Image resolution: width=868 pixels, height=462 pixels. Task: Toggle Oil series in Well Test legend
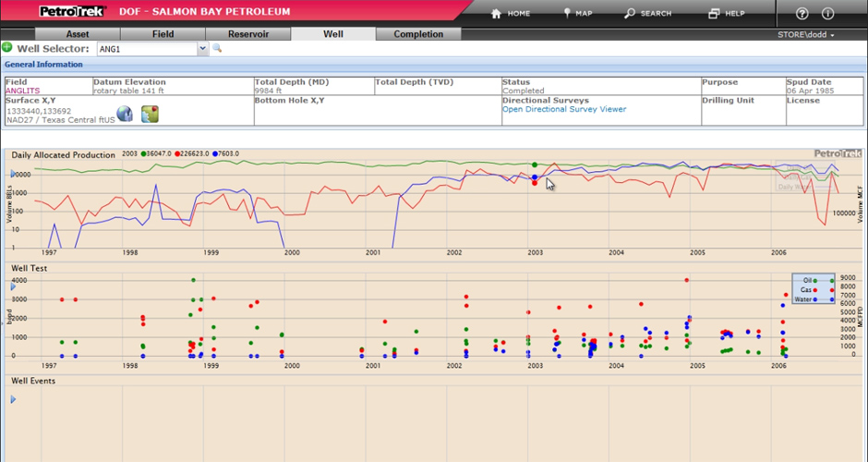tap(813, 280)
